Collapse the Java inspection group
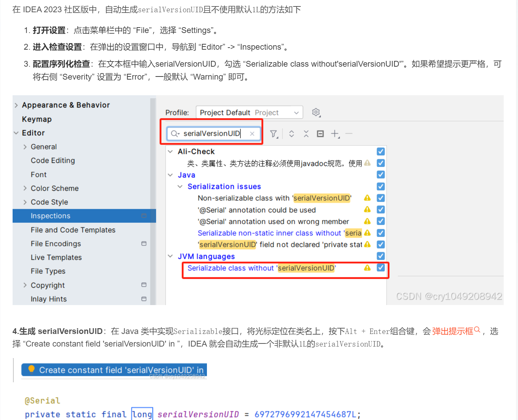 (x=171, y=175)
